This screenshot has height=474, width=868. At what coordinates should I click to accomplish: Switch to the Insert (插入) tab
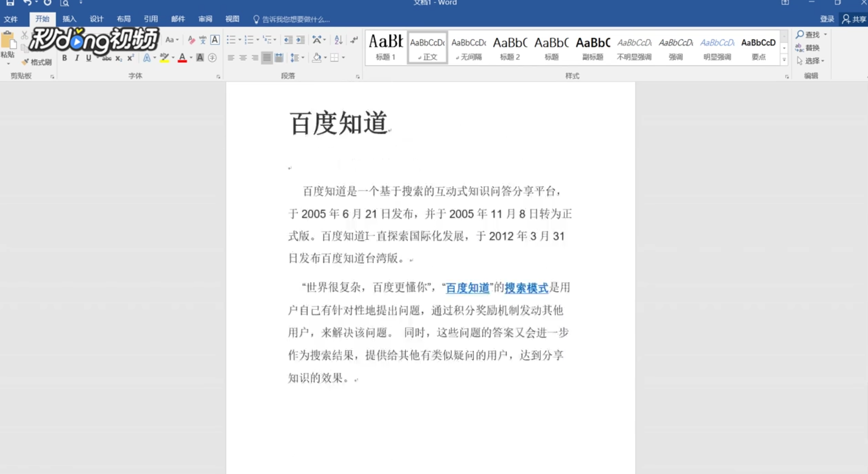click(x=69, y=19)
